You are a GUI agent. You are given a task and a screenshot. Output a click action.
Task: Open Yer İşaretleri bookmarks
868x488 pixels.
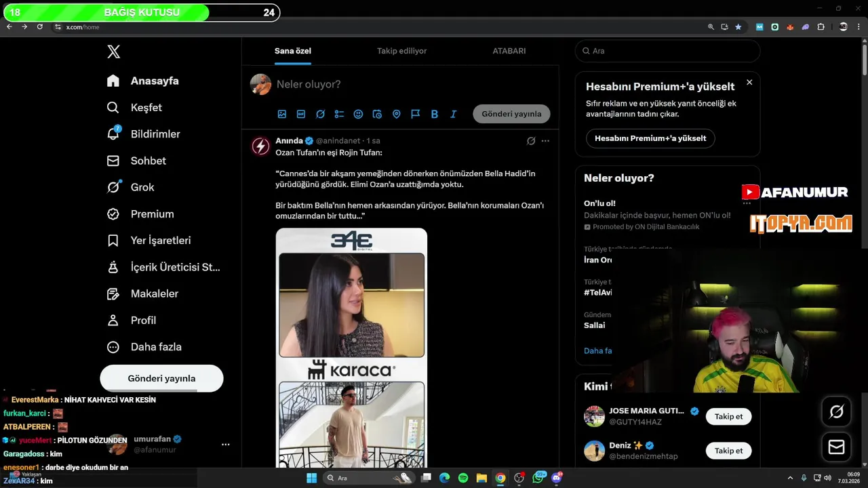[149, 241]
